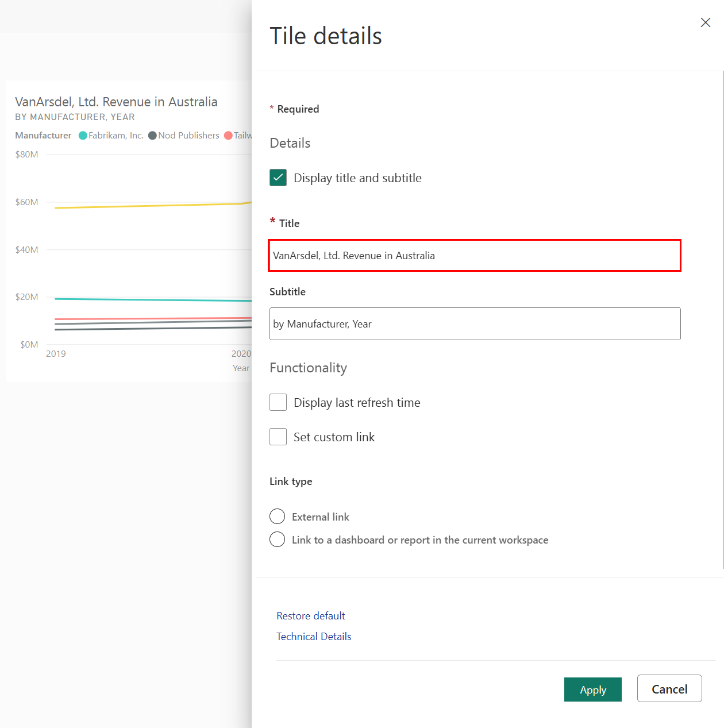Uncheck Display title and subtitle checkbox
Viewport: 724px width, 728px height.
pos(278,178)
